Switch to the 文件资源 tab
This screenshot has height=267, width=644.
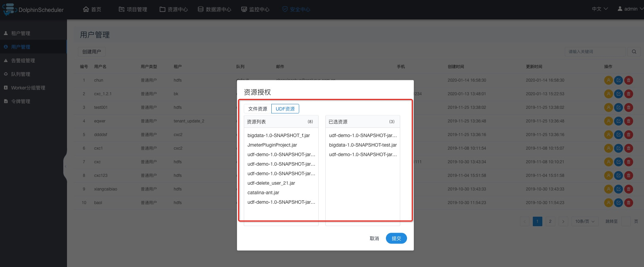(258, 109)
